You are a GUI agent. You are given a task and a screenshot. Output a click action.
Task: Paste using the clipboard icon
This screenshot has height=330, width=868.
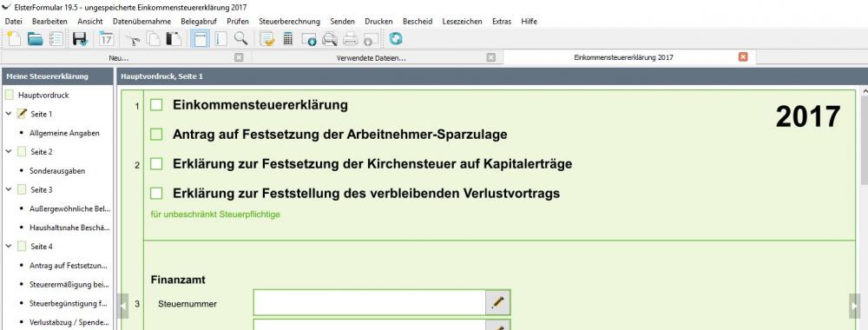[174, 39]
